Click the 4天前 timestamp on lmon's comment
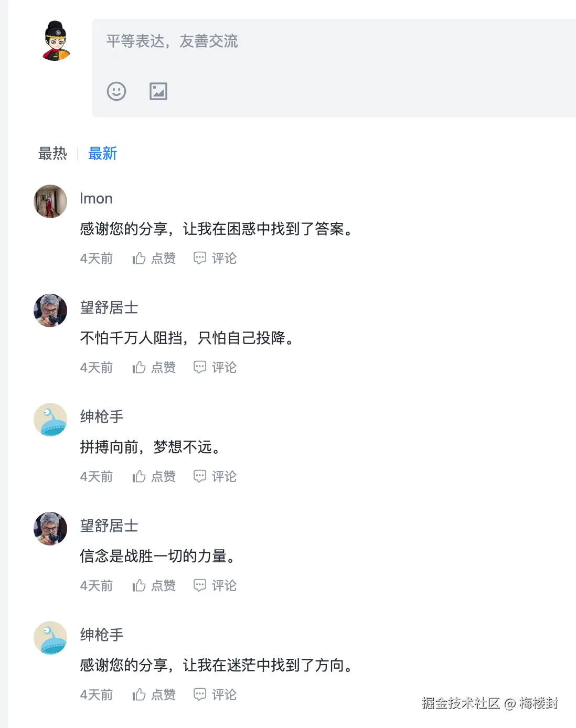The width and height of the screenshot is (576, 728). click(x=97, y=258)
